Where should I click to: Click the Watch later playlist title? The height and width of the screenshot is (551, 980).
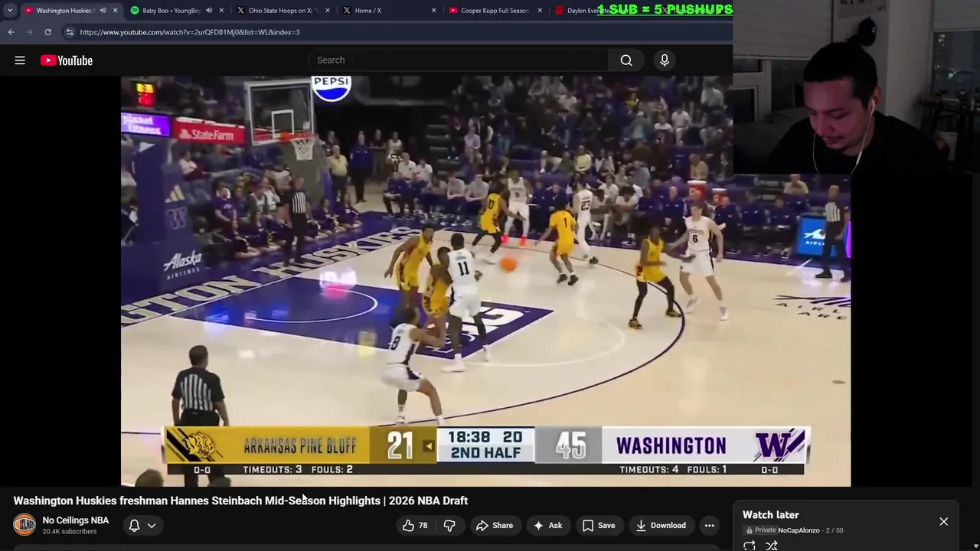point(770,515)
